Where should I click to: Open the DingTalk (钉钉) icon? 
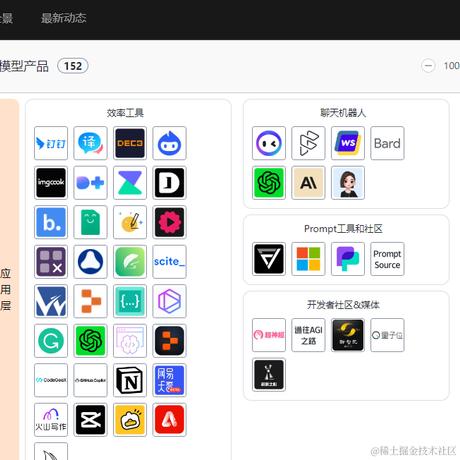tap(51, 143)
